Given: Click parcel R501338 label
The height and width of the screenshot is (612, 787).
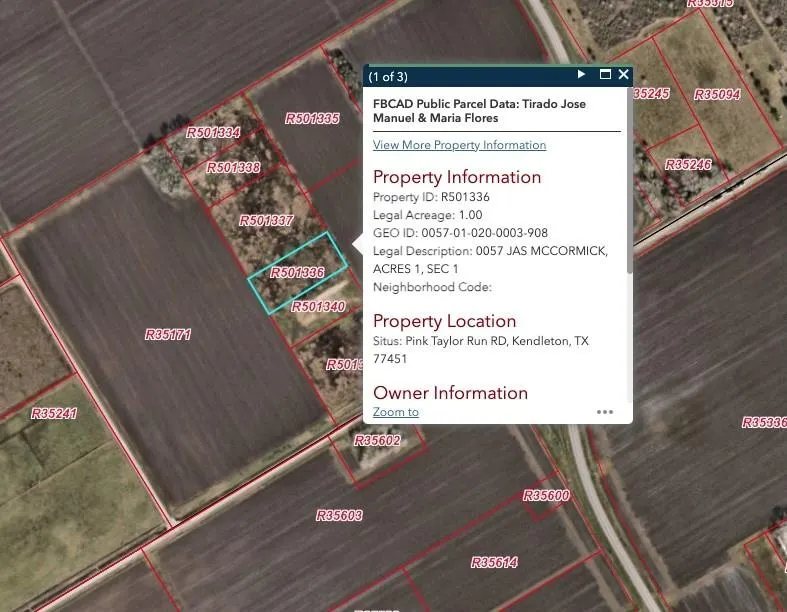Looking at the screenshot, I should [233, 167].
